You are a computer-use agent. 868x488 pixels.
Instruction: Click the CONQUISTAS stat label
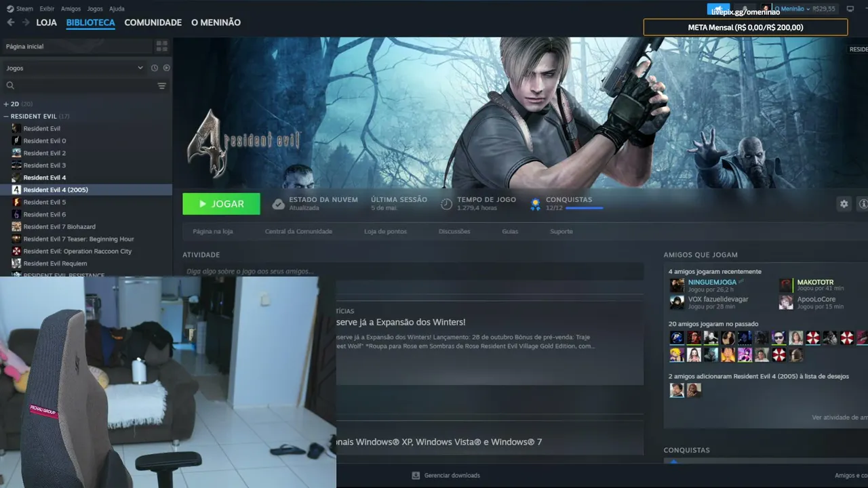coord(569,199)
